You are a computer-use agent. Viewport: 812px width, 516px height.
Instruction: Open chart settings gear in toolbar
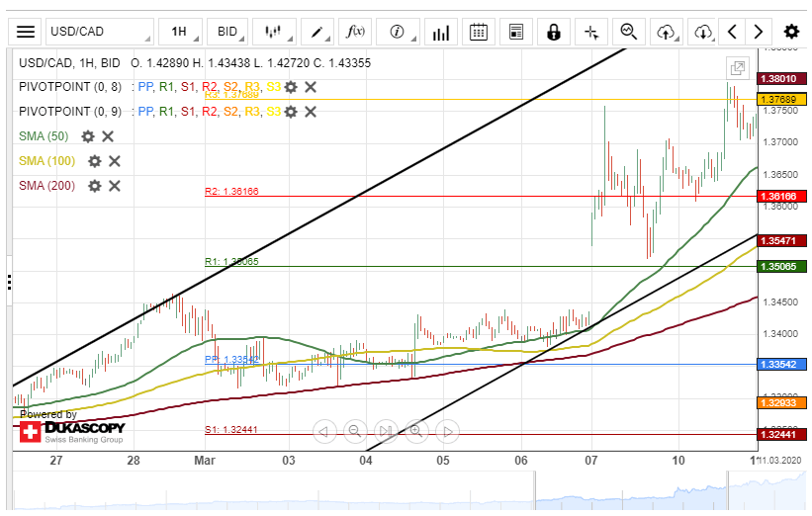(x=791, y=32)
